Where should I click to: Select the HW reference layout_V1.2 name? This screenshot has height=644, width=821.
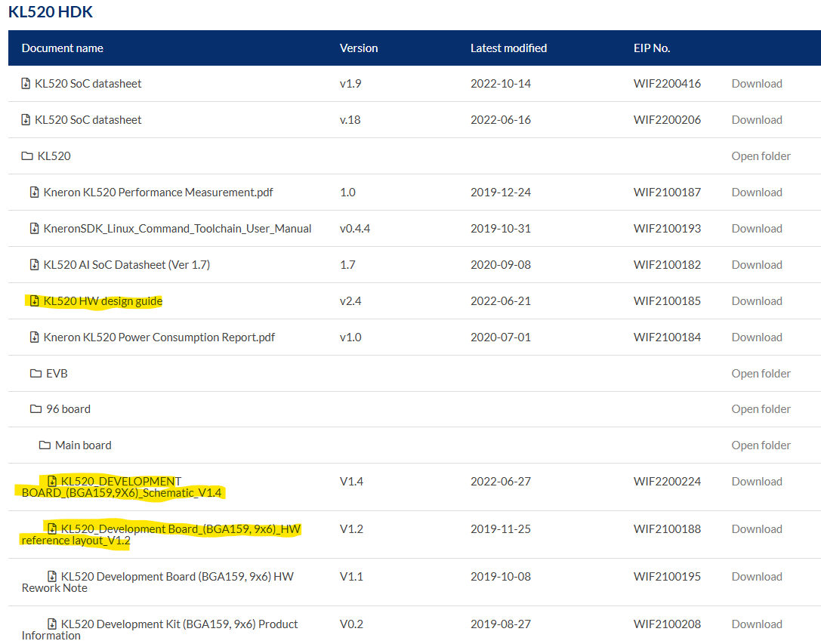click(161, 535)
